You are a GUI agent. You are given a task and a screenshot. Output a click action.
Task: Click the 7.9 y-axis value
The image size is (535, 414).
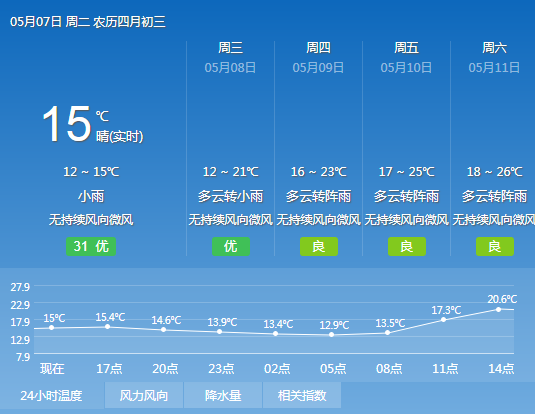tap(23, 357)
